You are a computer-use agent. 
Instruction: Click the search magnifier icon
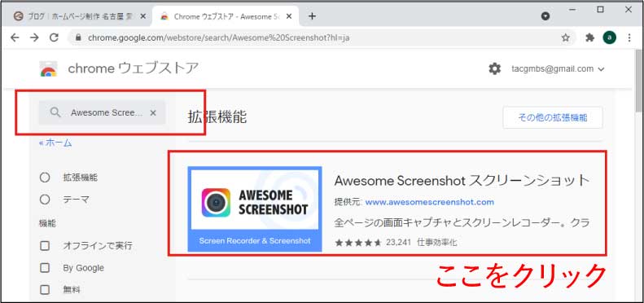pos(55,112)
